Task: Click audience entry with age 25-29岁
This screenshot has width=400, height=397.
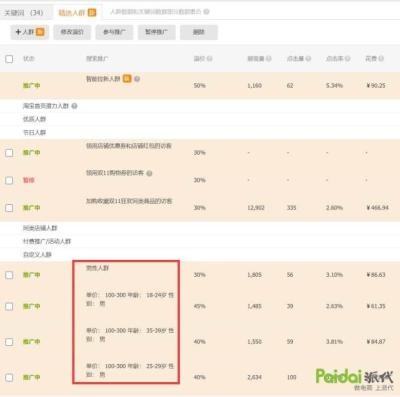Action: click(130, 370)
